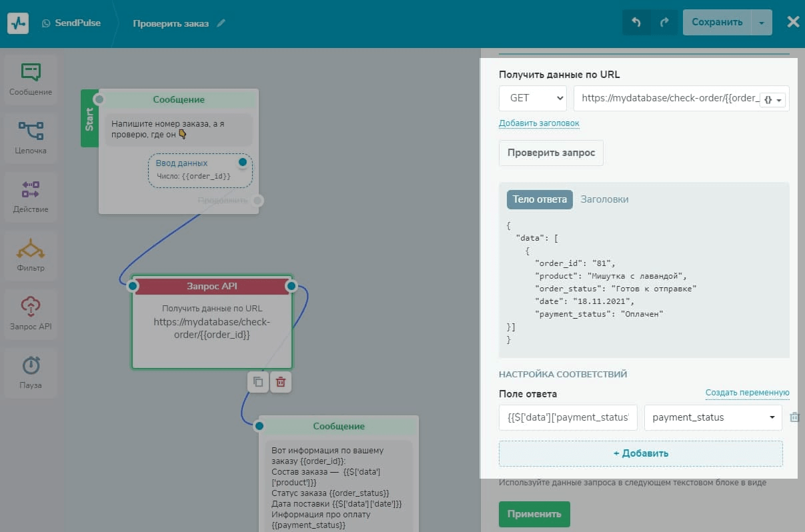The height and width of the screenshot is (532, 805).
Task: Click the undo arrow button
Action: coord(636,22)
